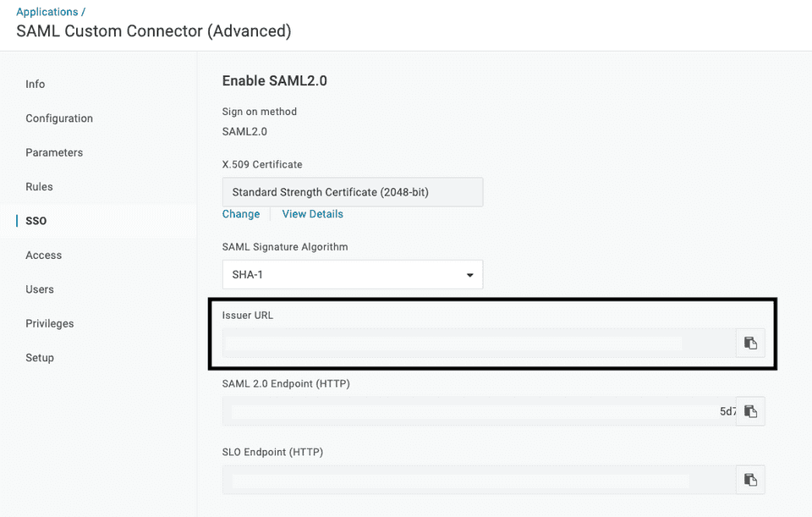Select the Rules sidebar item
The height and width of the screenshot is (517, 812).
tap(37, 186)
